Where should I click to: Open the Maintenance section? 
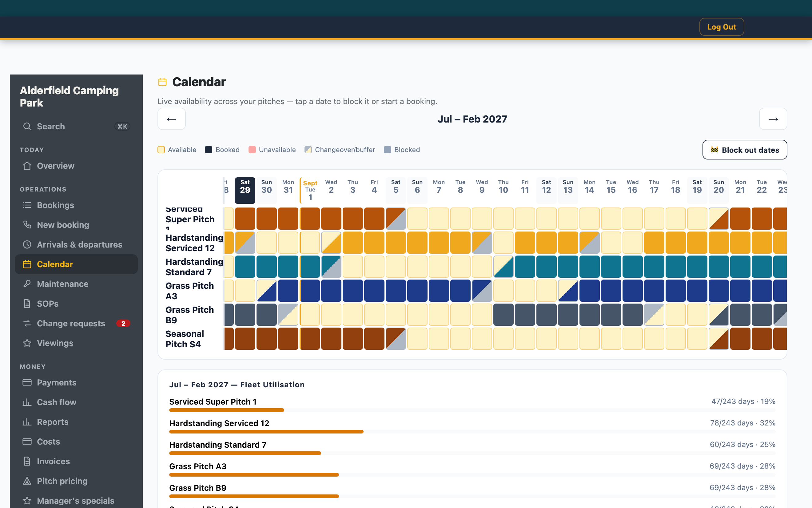point(76,284)
